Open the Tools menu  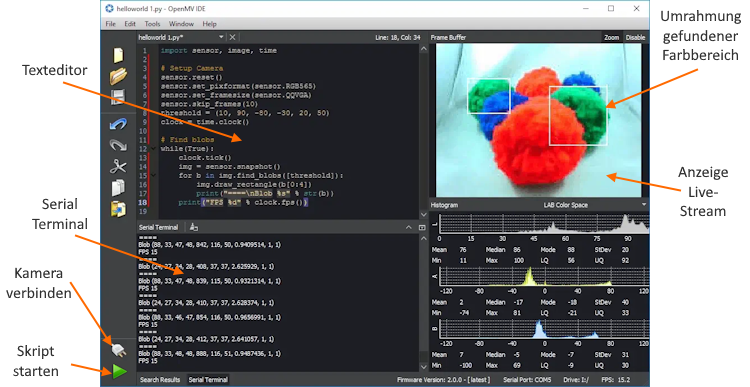point(152,23)
